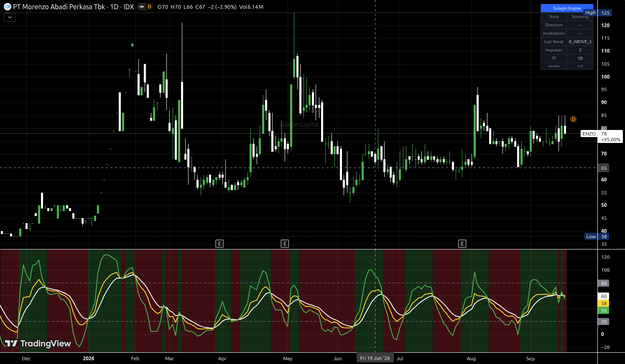Click the B_ABOVE_5 Last Reset value
This screenshot has width=625, height=364.
tap(580, 42)
